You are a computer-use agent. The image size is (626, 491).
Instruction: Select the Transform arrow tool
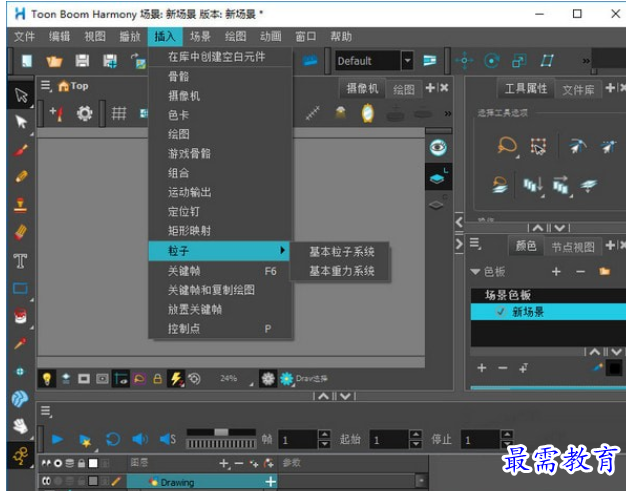coord(21,95)
